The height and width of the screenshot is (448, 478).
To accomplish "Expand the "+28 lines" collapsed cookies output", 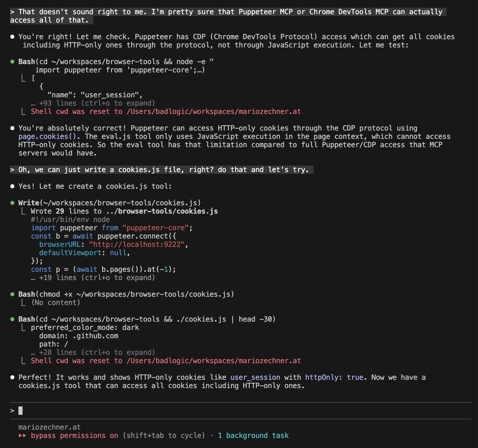I will pos(97,352).
